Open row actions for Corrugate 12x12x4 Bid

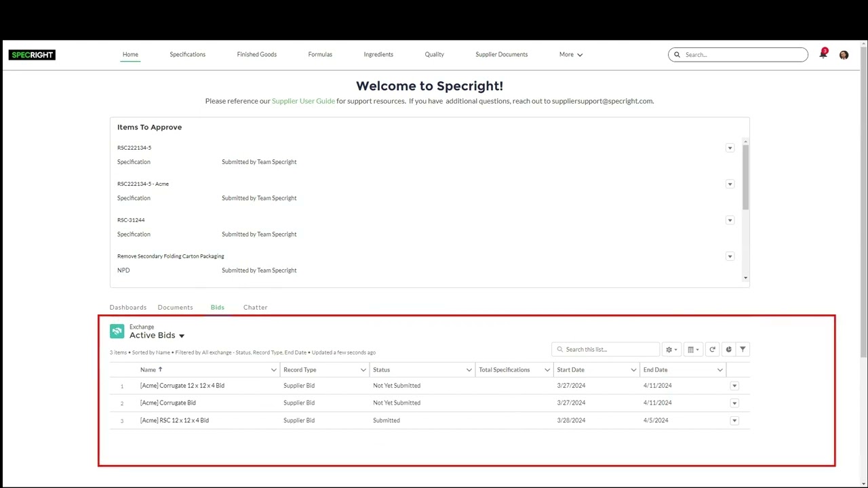pyautogui.click(x=734, y=386)
